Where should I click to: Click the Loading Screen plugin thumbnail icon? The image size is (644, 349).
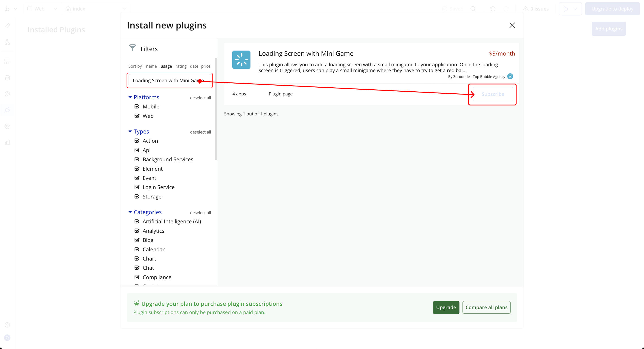tap(241, 60)
